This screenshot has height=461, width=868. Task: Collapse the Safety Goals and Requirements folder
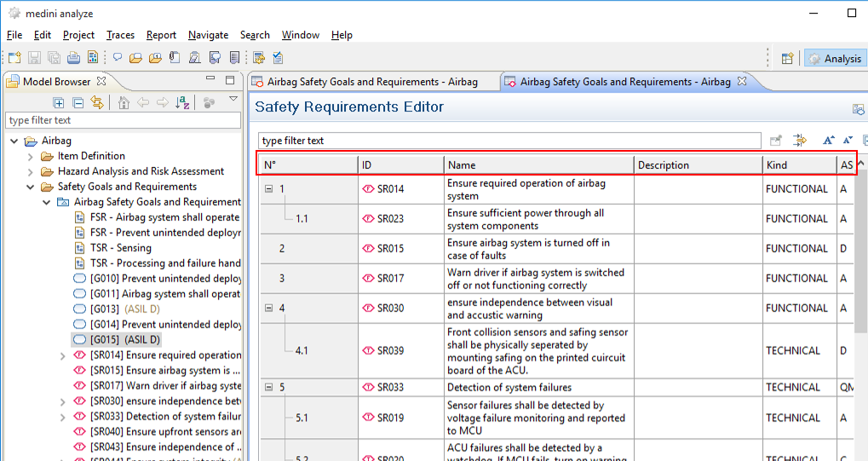pos(31,187)
